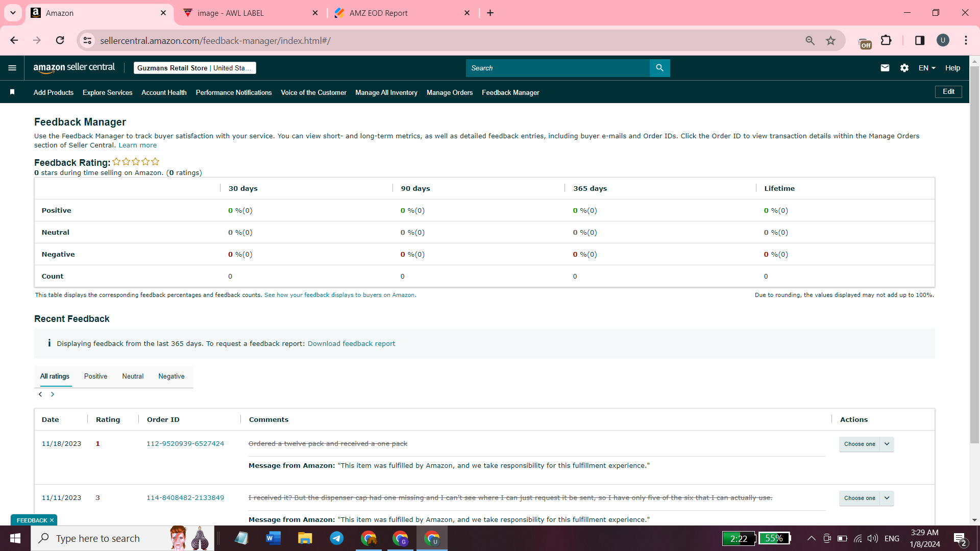Reload the page with refresh icon
The height and width of the screenshot is (551, 980).
[60, 40]
